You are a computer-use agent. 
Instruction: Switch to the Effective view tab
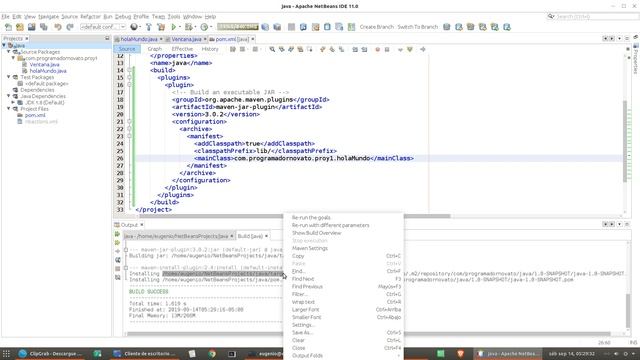pos(182,49)
